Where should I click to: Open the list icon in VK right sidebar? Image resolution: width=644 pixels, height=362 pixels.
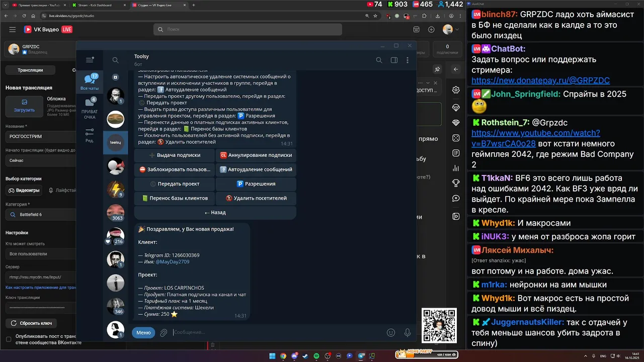456,153
